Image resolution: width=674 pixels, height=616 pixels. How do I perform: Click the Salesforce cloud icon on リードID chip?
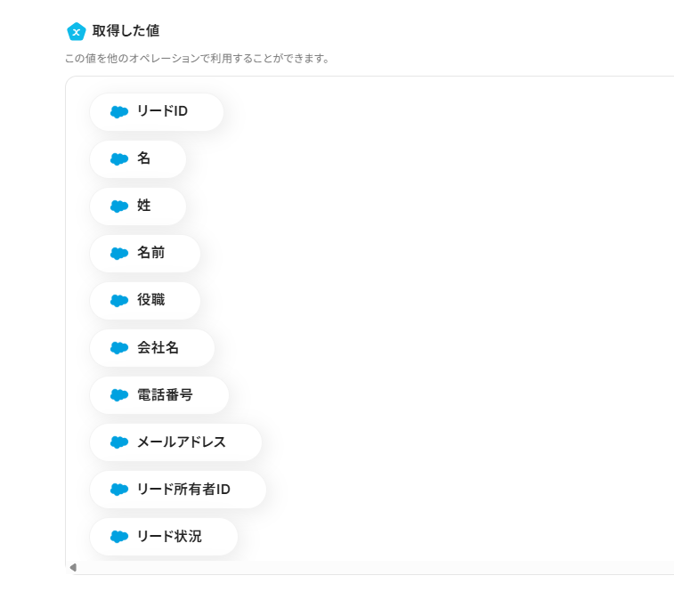(x=119, y=112)
